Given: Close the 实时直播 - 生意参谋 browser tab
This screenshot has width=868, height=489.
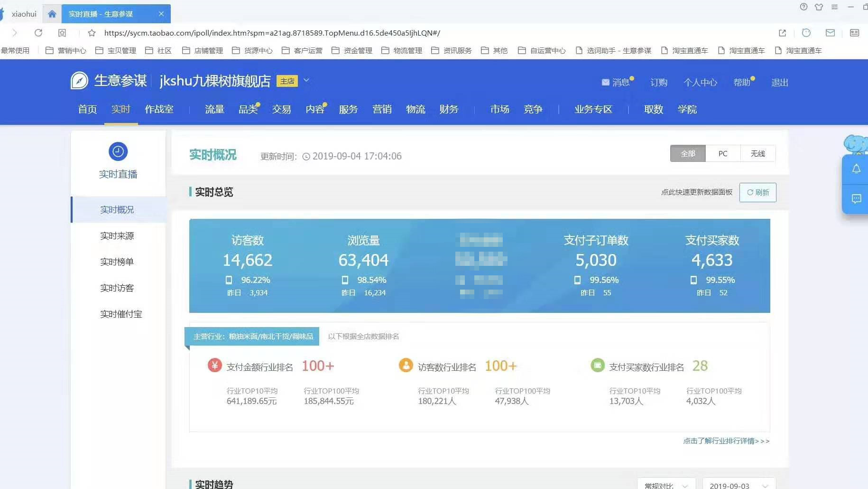Looking at the screenshot, I should click(x=161, y=14).
